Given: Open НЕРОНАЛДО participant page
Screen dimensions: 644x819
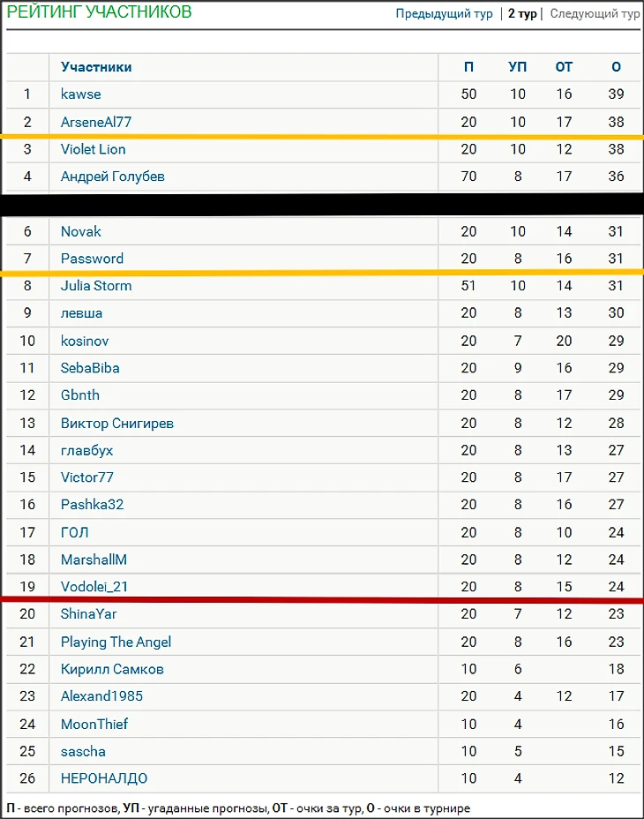Looking at the screenshot, I should click(104, 778).
